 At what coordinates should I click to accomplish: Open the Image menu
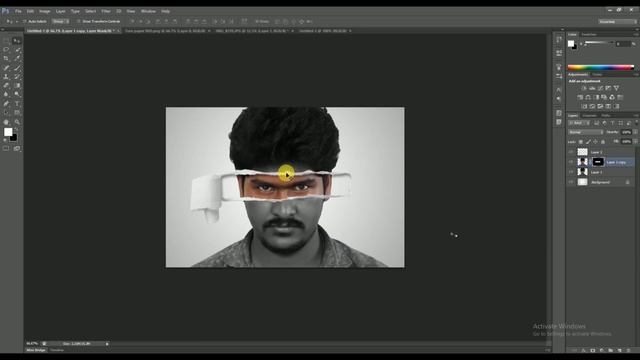44,11
